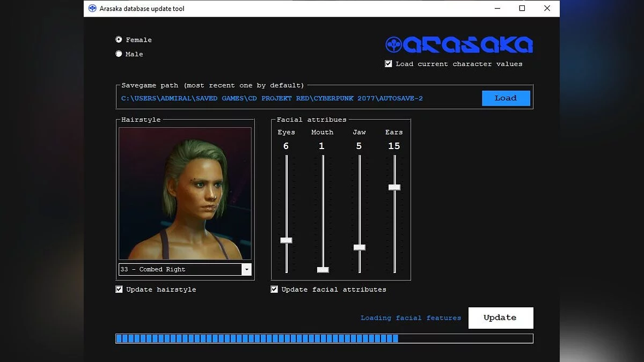Screen dimensions: 644x362
Task: Click the blue loading progress bar
Action: (x=324, y=338)
